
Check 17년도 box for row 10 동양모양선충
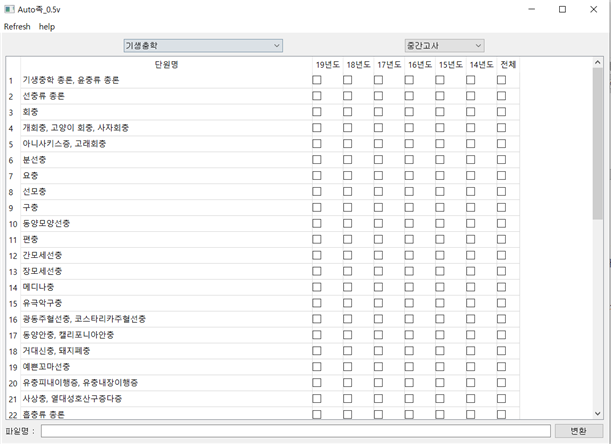point(378,223)
